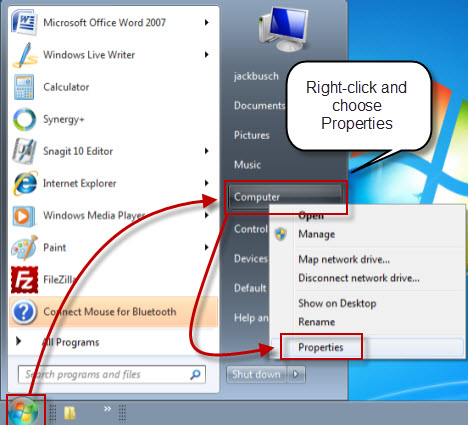Click the Manage shield icon
Screen dimensions: 468x425
tap(281, 234)
